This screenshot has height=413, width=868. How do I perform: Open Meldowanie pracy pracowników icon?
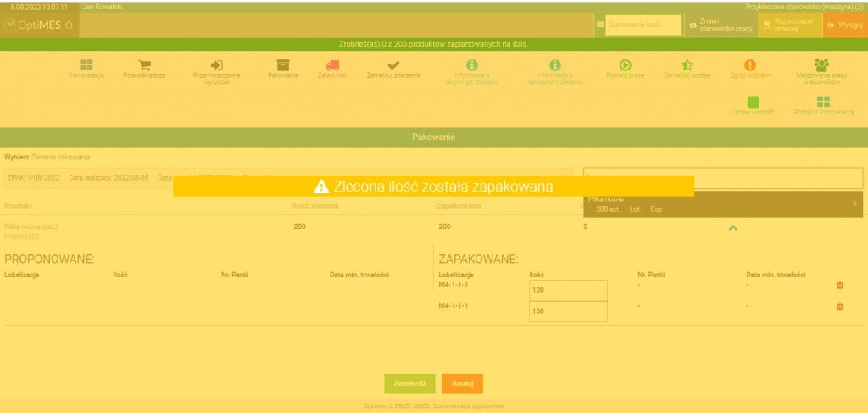pos(821,64)
